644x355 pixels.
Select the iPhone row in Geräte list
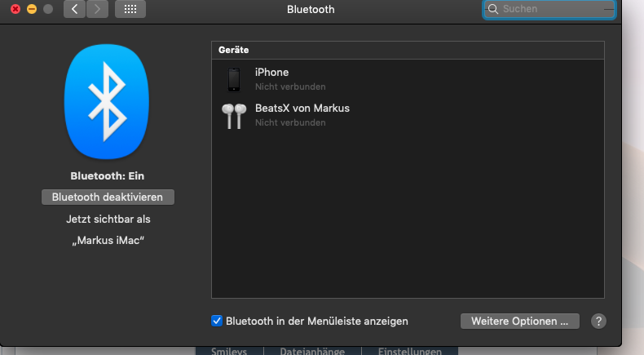click(x=408, y=79)
